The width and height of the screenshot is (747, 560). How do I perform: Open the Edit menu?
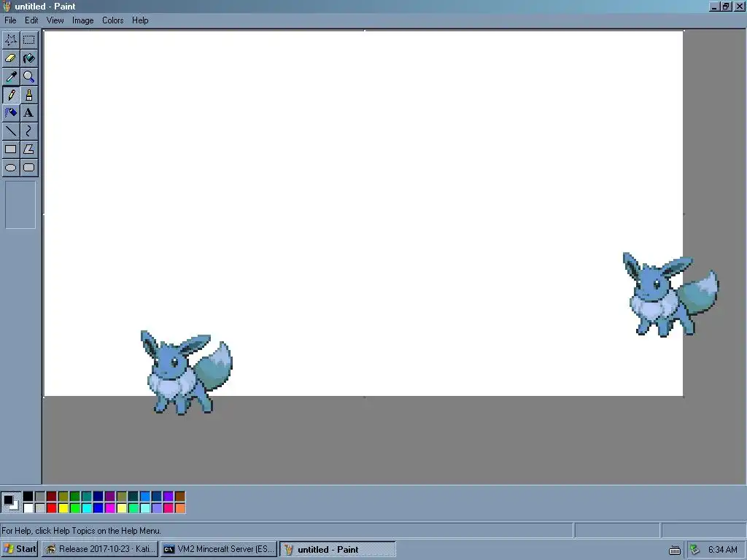31,20
